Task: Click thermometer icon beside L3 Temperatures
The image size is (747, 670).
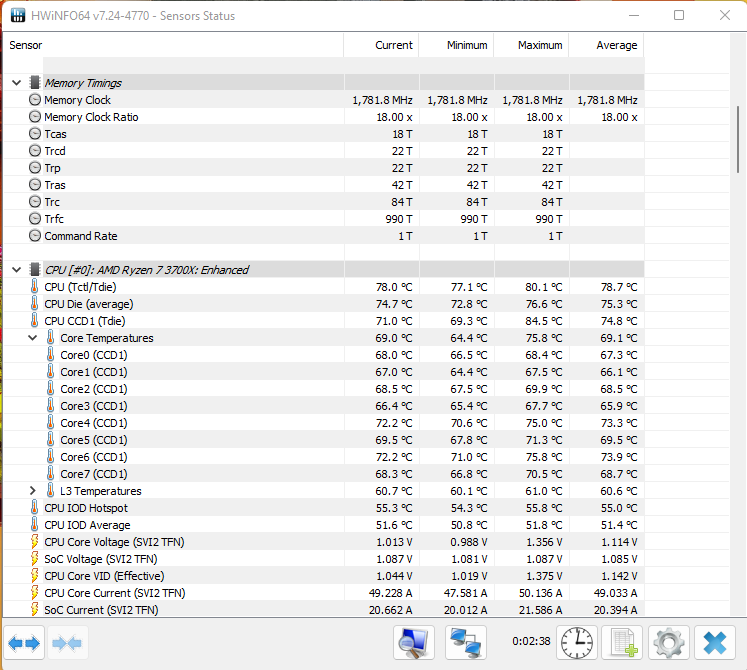Action: (50, 491)
